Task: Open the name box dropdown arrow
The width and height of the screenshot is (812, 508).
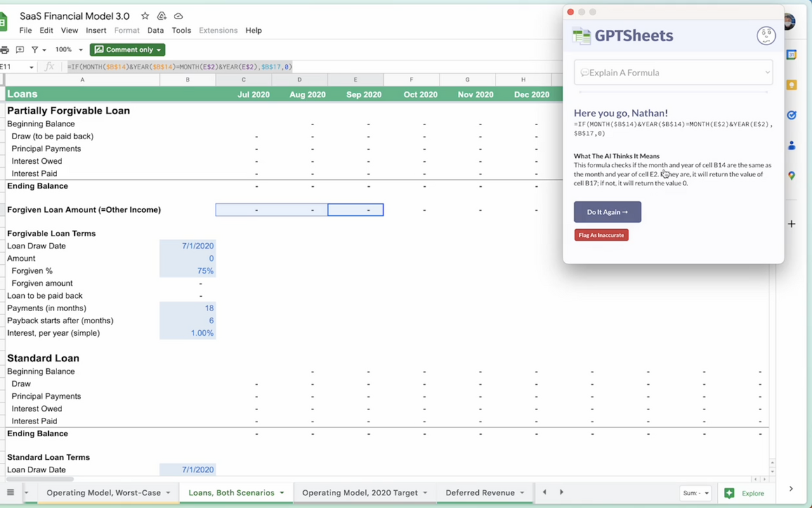Action: point(31,67)
